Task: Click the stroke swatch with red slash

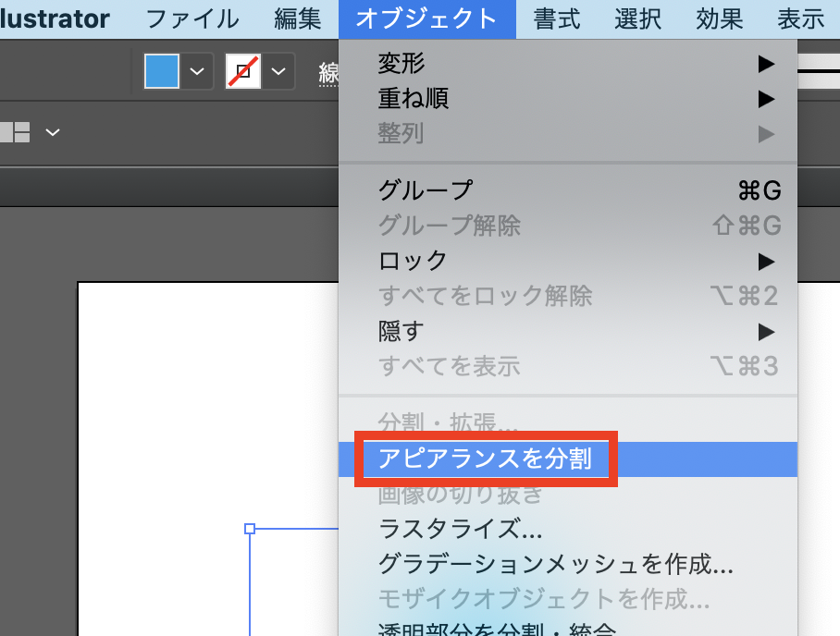Action: click(x=242, y=71)
